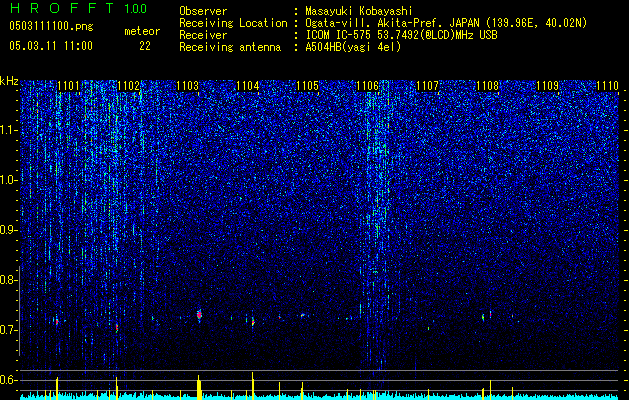This screenshot has width=629, height=400.
Task: Click the 0.6 frequency axis label
Action: pos(8,380)
